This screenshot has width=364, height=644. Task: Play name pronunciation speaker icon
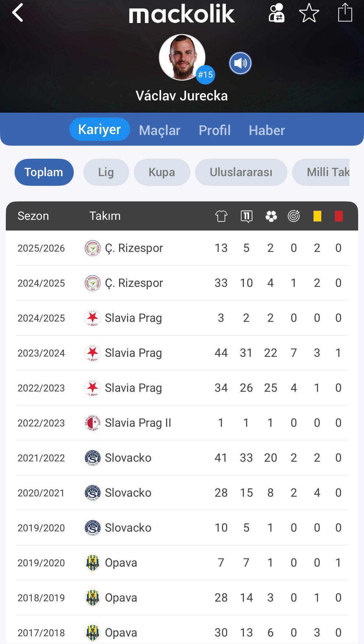(240, 63)
